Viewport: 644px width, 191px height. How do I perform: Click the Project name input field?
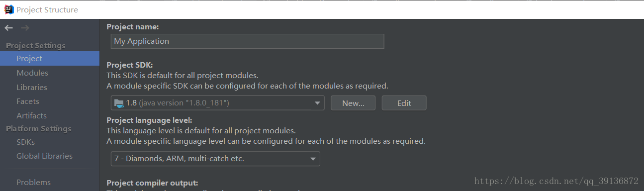point(248,41)
